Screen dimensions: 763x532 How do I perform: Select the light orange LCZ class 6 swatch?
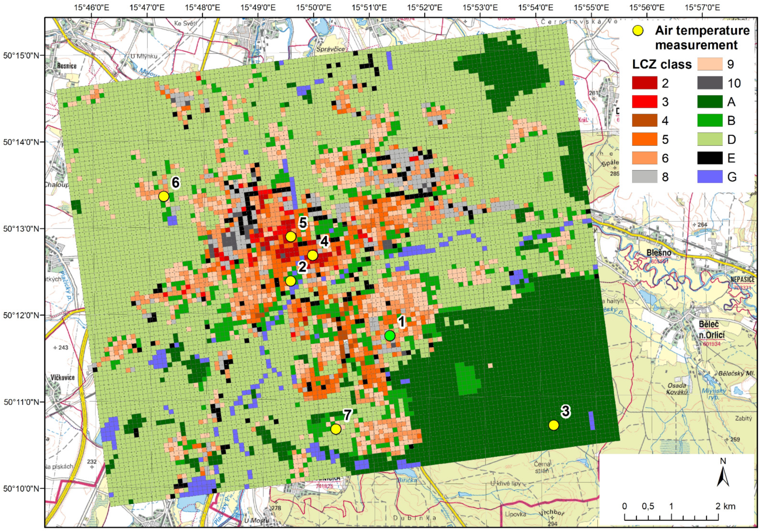tap(644, 158)
